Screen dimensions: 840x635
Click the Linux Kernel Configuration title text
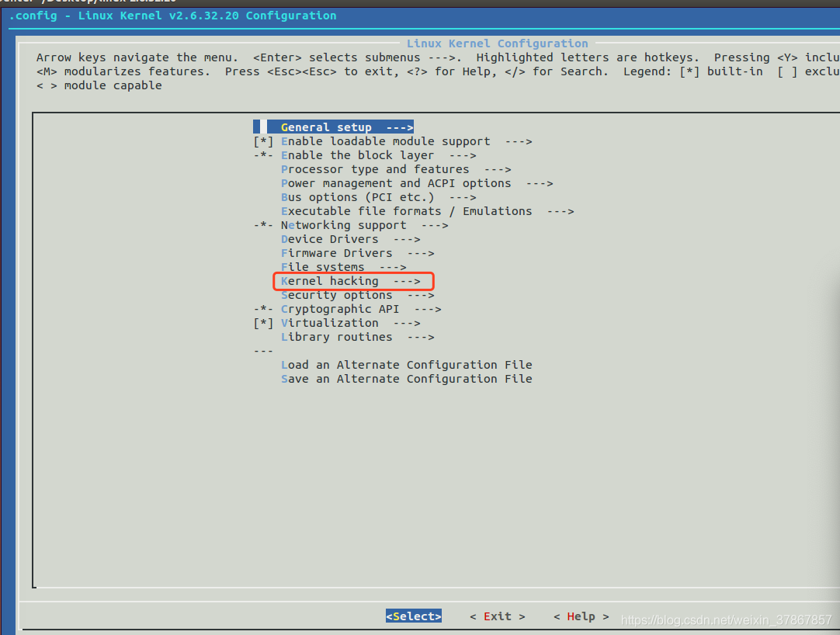pyautogui.click(x=497, y=43)
